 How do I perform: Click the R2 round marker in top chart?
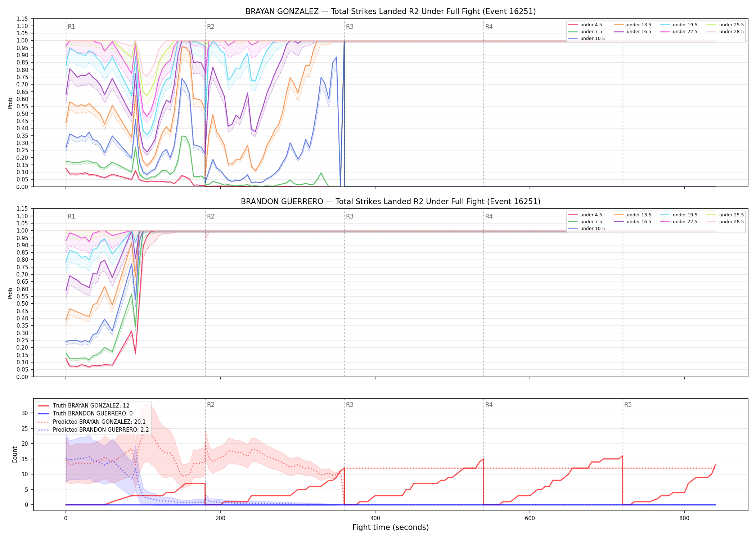point(211,27)
